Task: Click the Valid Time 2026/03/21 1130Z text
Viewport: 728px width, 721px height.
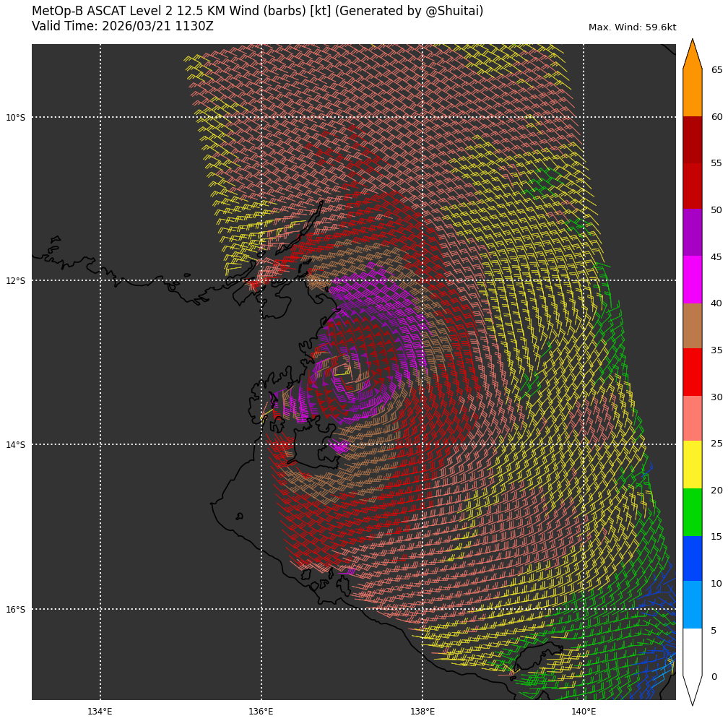Action: pos(123,27)
